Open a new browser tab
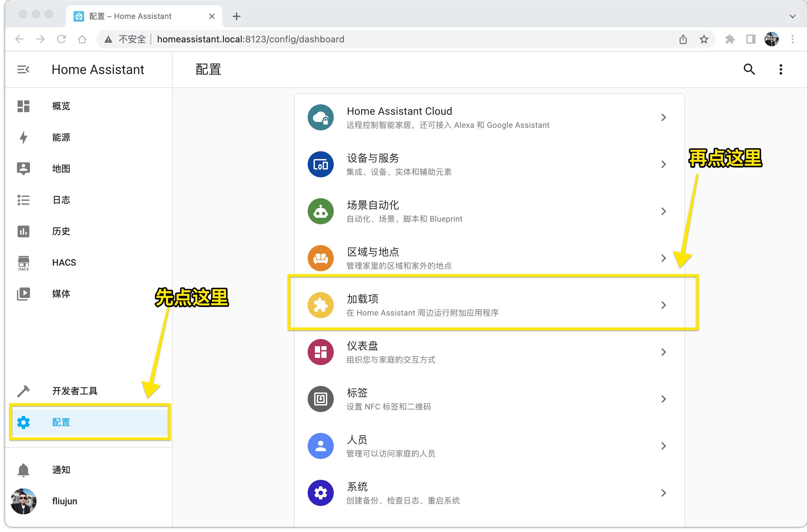 pos(236,16)
